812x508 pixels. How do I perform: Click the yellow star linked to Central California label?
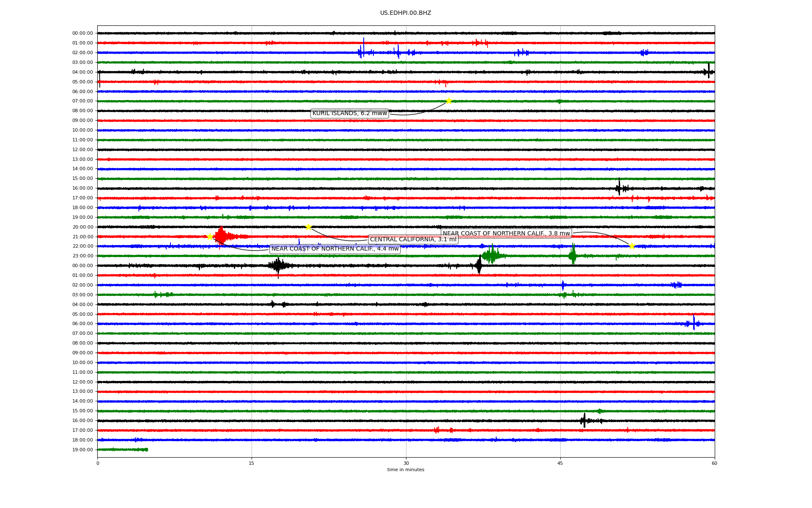(308, 227)
